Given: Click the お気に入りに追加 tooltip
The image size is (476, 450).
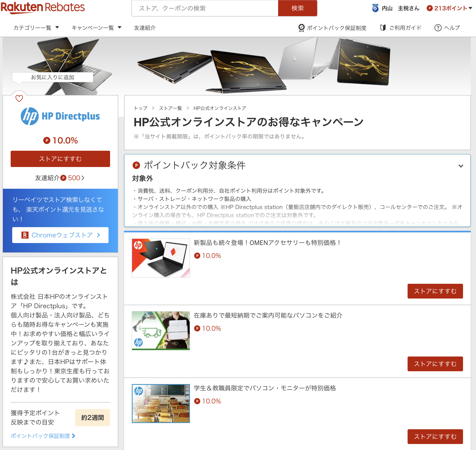Looking at the screenshot, I should 53,77.
